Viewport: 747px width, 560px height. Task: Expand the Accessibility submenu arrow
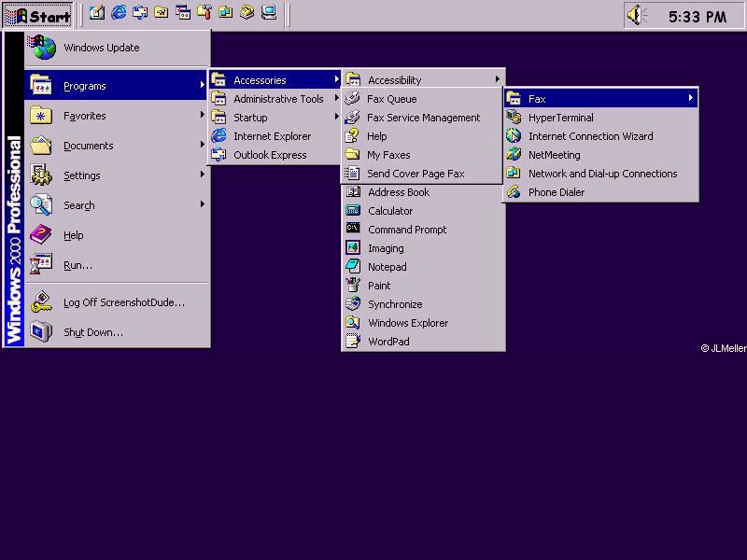497,79
